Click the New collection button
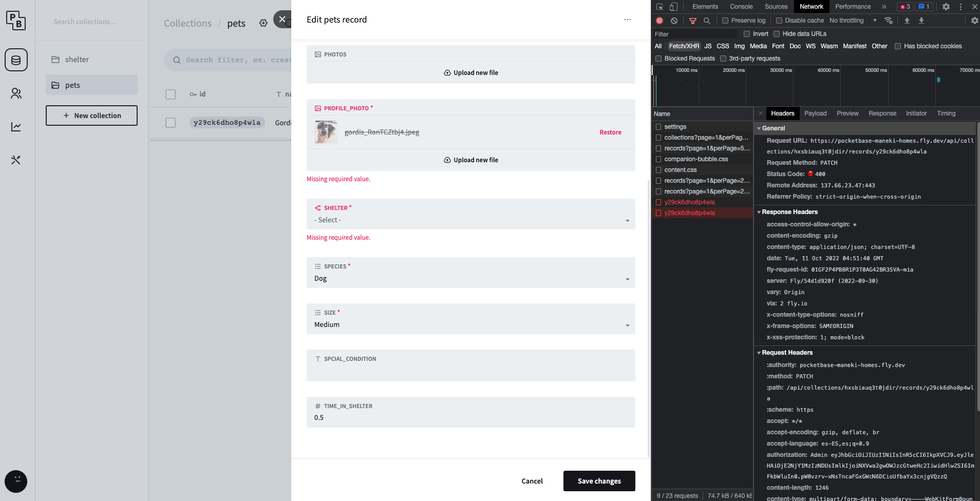The image size is (980, 501). point(91,115)
